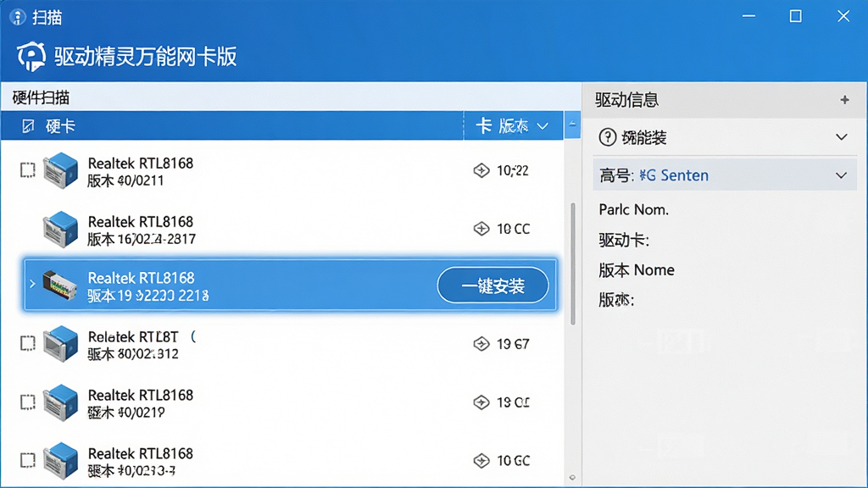Image resolution: width=868 pixels, height=488 pixels.
Task: Click the scroll up arrow above the list
Action: pyautogui.click(x=572, y=125)
